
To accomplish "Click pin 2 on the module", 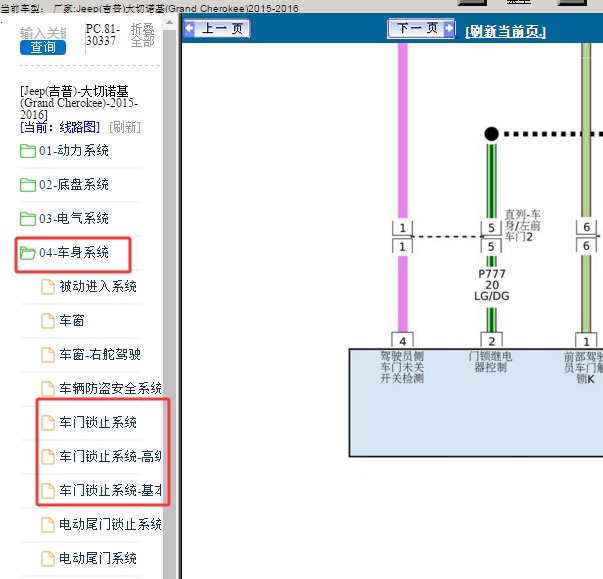I will [x=491, y=341].
